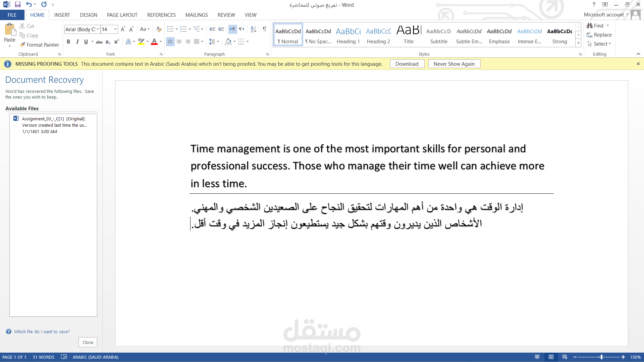Click the Cut scissors command
644x362 pixels.
point(27,26)
